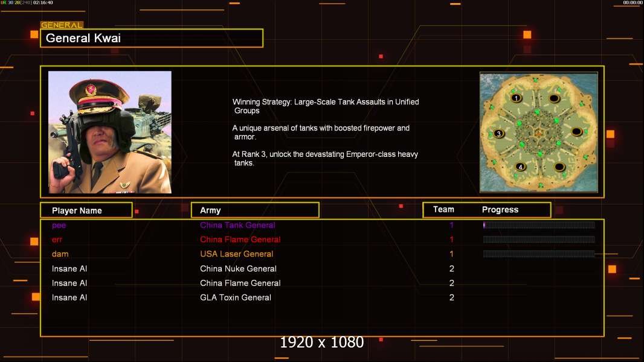Viewport: 644px width, 362px height.
Task: Select start position 3 on the map
Action: (x=498, y=134)
